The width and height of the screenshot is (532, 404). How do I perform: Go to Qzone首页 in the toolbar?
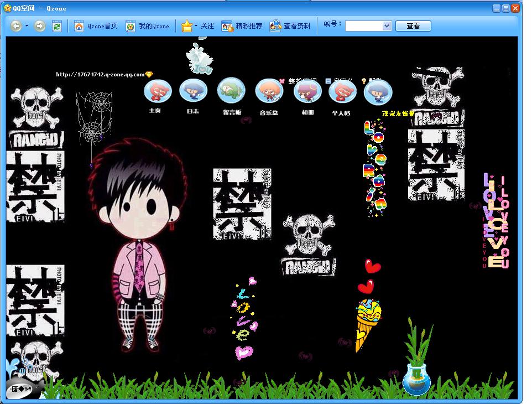coord(96,26)
